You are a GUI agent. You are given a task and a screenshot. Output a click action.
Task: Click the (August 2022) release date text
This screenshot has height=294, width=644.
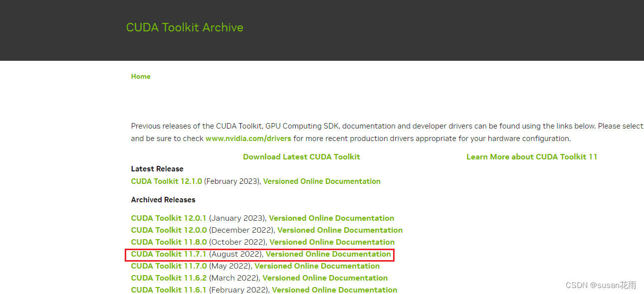tap(235, 254)
